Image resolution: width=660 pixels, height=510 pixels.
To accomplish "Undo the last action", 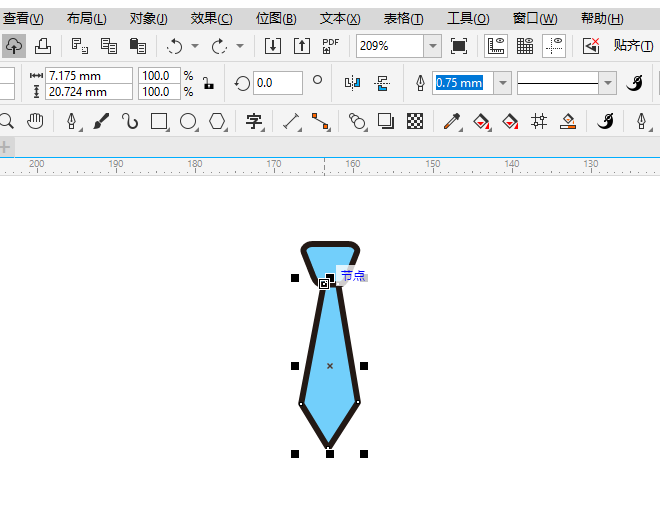I will click(175, 46).
